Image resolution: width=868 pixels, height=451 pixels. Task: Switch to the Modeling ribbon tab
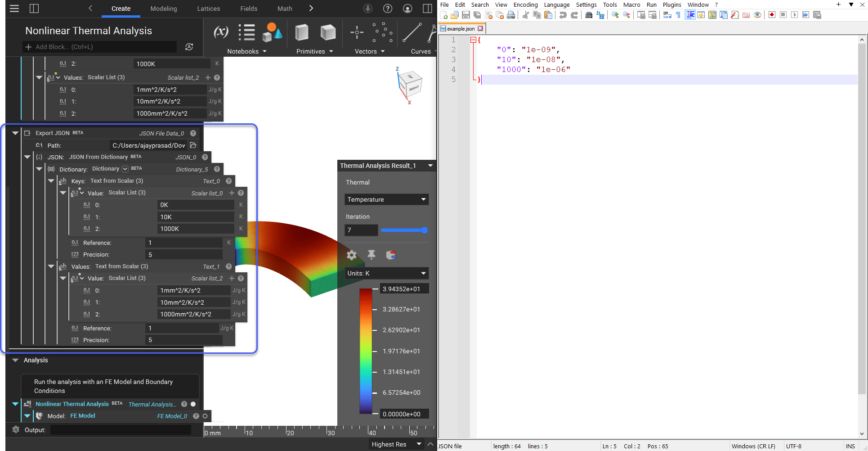164,9
